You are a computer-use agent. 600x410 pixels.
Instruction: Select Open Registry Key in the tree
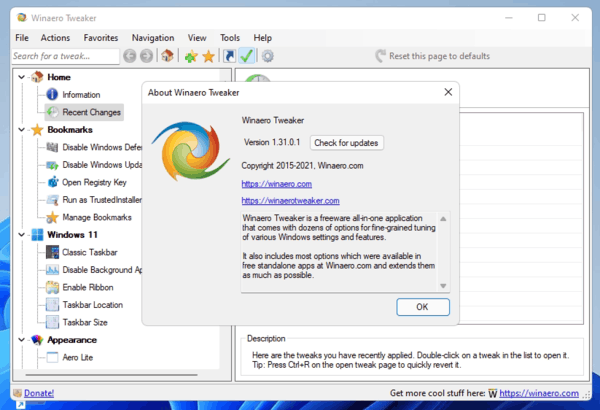point(93,182)
